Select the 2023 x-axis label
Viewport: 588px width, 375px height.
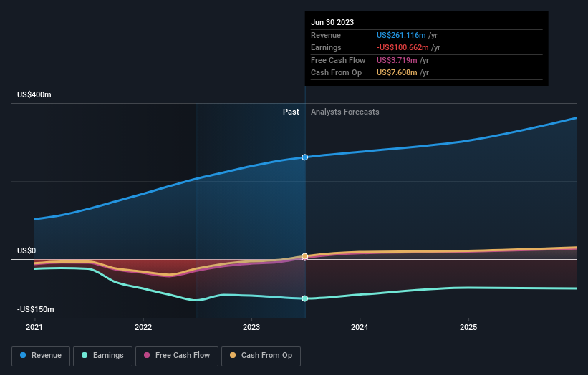pos(251,328)
